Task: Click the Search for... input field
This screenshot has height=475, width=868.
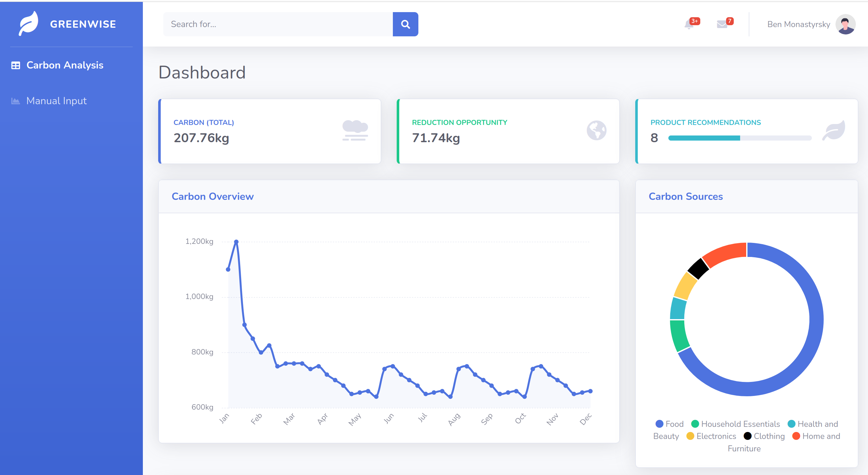Action: click(x=278, y=24)
